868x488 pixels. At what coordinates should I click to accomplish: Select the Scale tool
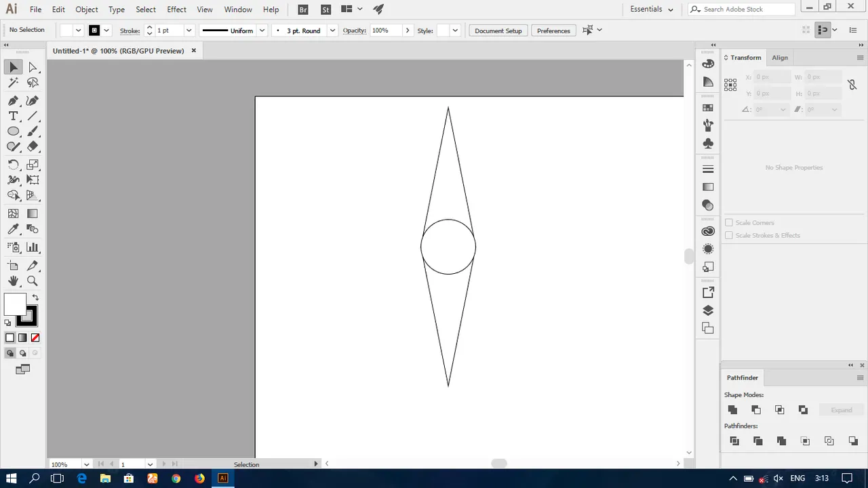click(x=33, y=165)
